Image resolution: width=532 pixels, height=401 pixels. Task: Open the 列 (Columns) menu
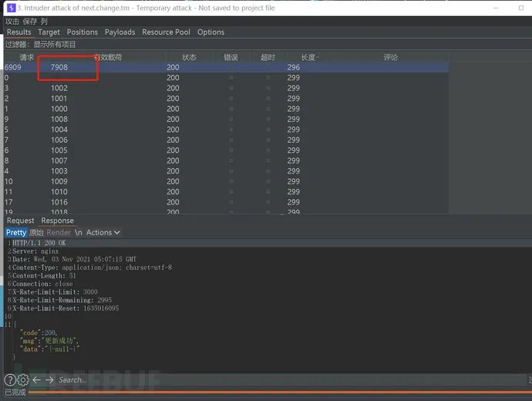(x=44, y=21)
